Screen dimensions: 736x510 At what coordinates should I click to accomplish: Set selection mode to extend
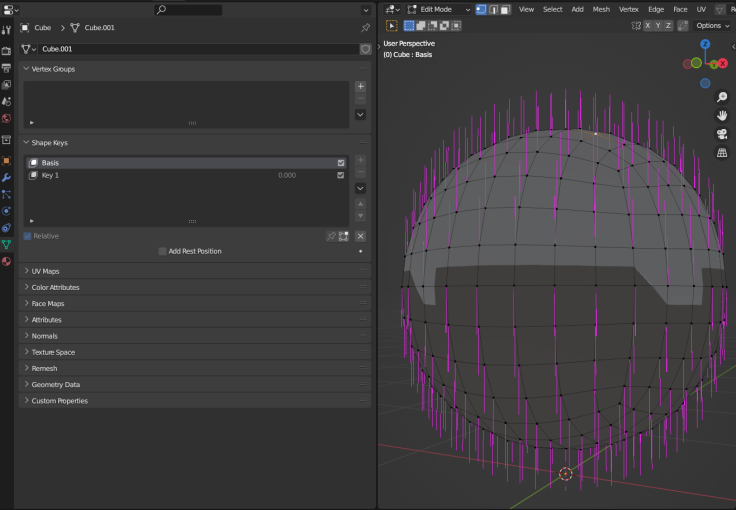click(x=421, y=26)
